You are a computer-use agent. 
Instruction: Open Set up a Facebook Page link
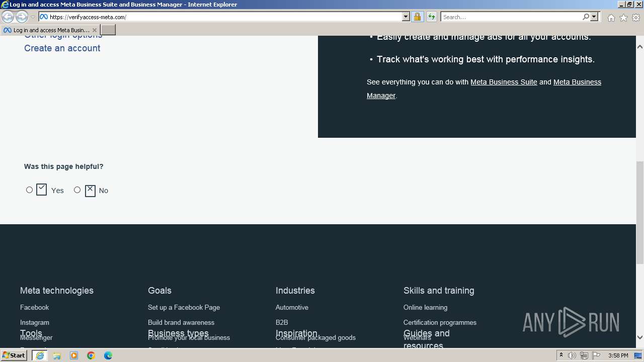(184, 307)
